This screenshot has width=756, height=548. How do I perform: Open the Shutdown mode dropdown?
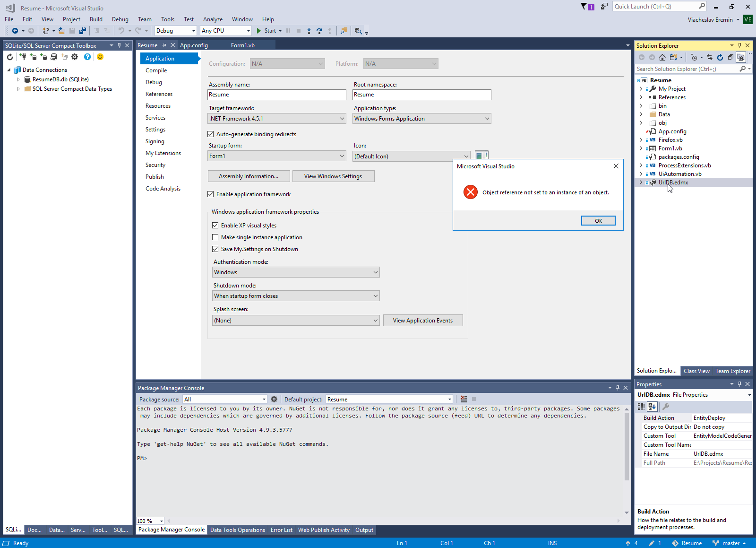(296, 296)
